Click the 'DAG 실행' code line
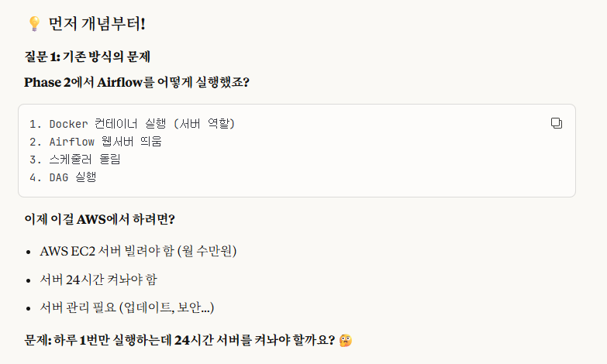 63,177
